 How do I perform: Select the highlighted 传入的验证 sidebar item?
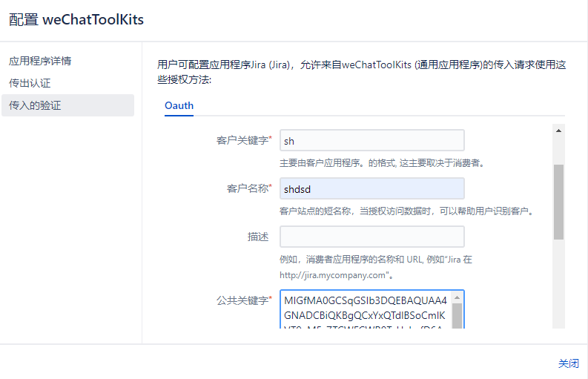[x=35, y=105]
